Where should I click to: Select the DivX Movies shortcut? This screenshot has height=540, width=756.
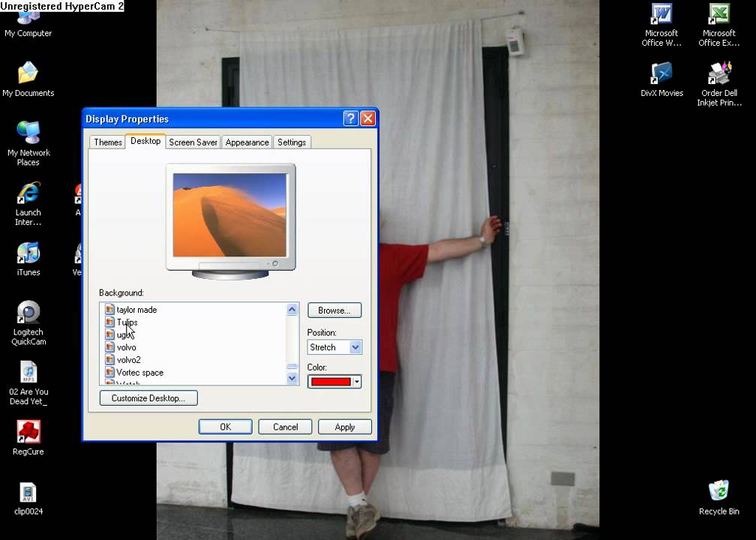pyautogui.click(x=661, y=79)
